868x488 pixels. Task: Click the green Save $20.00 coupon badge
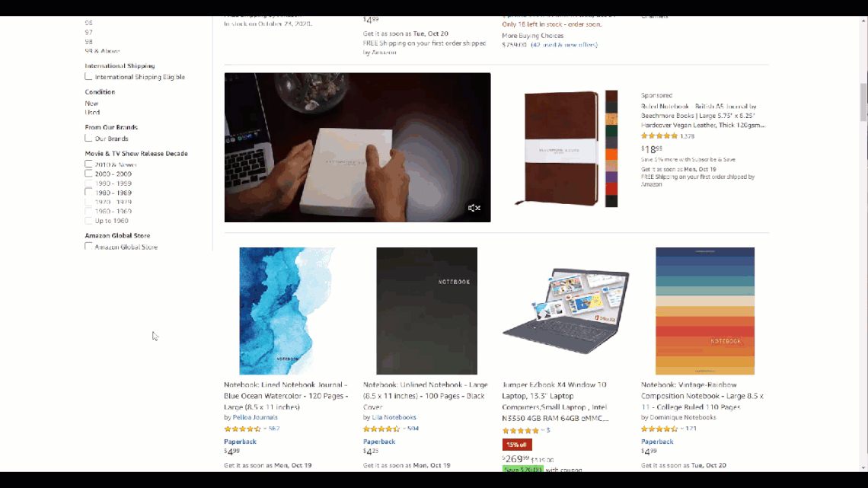[x=522, y=469]
